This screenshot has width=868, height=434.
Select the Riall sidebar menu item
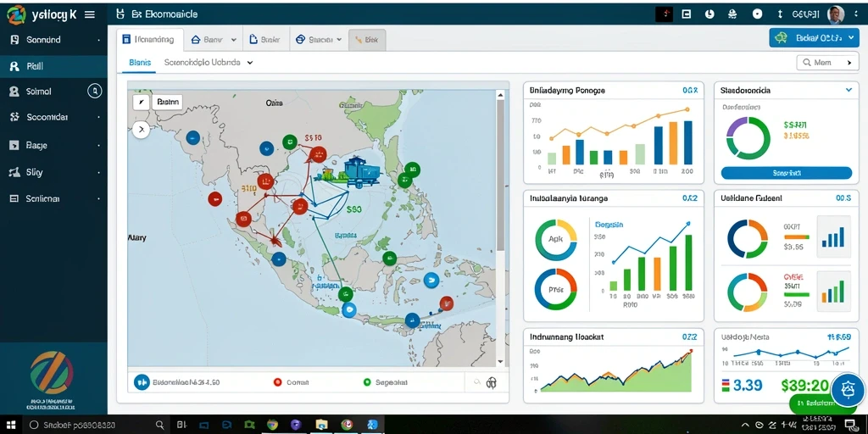click(53, 66)
